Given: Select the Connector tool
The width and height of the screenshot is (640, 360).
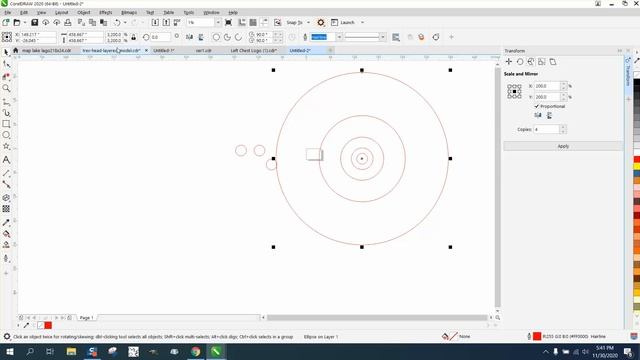Looking at the screenshot, I should point(6,184).
